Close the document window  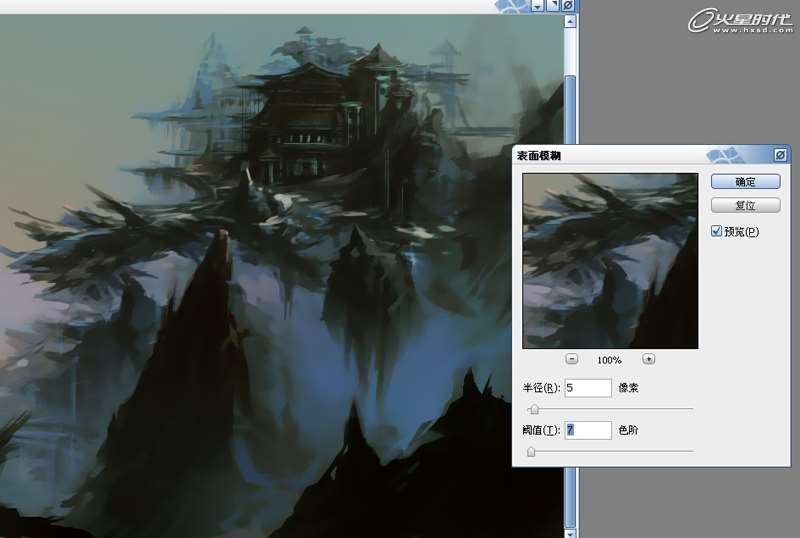[568, 6]
